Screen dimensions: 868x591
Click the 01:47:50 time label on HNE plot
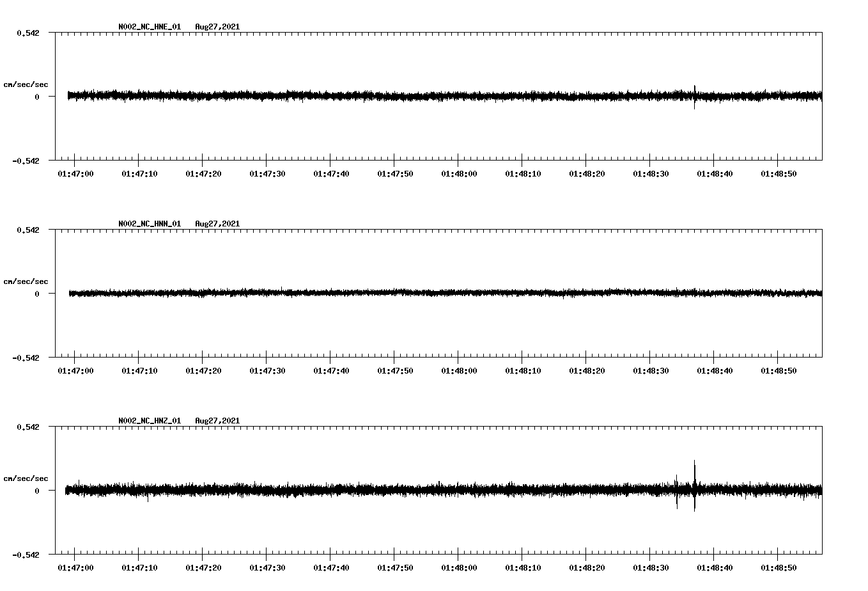pyautogui.click(x=395, y=173)
